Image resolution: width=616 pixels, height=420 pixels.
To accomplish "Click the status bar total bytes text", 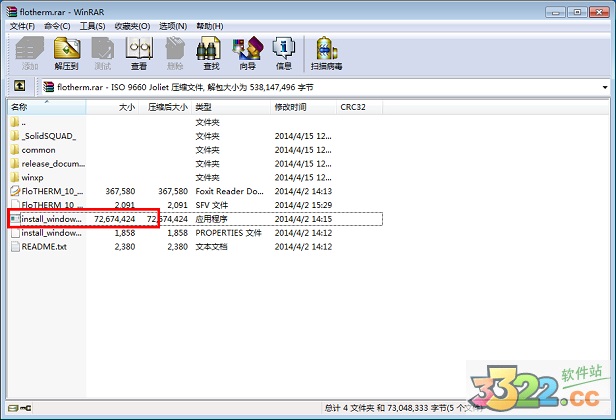I will [403, 408].
